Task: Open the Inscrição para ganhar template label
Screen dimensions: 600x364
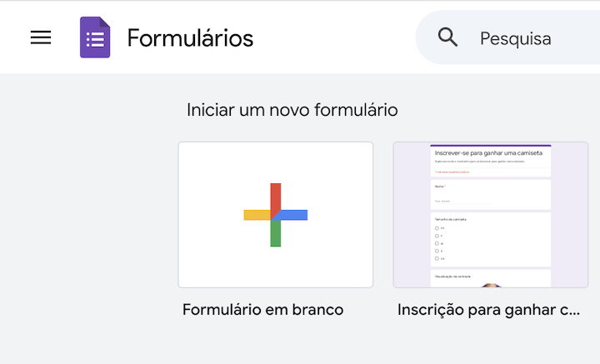Action: coord(488,310)
